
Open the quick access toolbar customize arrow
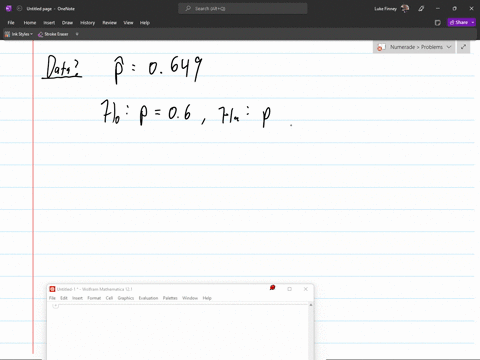coord(77,34)
